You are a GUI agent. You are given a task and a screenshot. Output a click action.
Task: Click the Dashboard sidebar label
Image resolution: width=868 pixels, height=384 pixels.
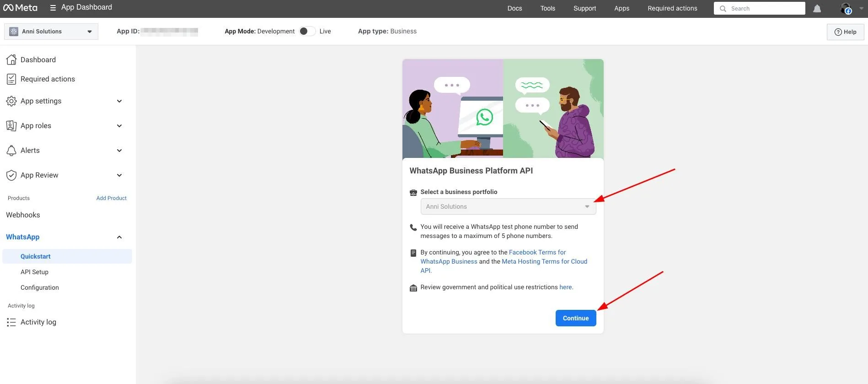38,60
